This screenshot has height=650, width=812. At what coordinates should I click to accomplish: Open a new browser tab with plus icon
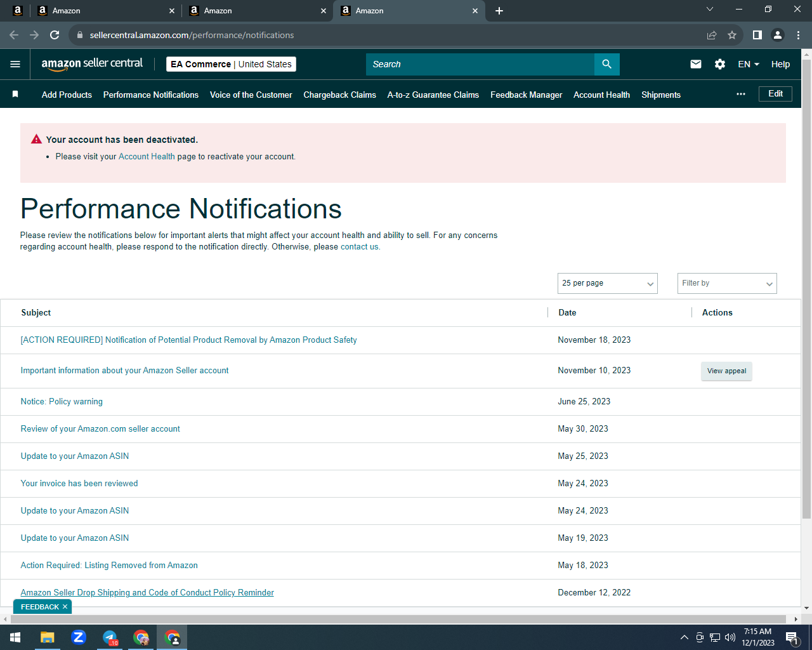pos(499,11)
